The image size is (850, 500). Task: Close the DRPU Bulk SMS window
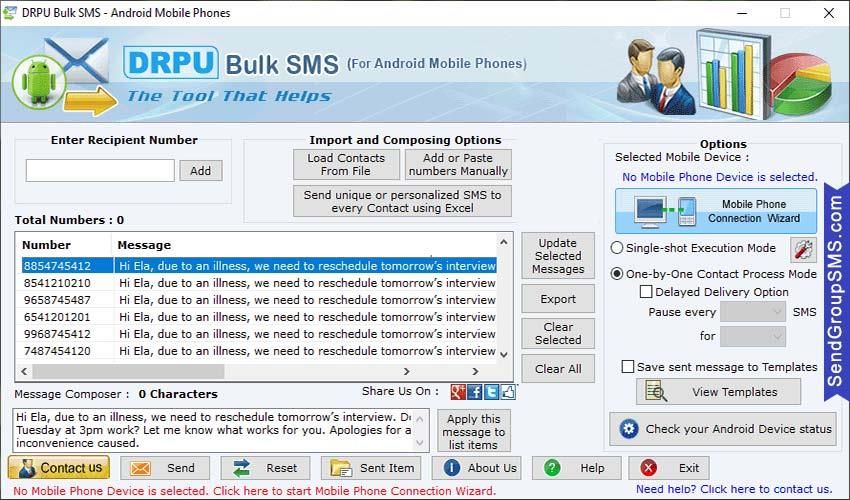tap(829, 13)
